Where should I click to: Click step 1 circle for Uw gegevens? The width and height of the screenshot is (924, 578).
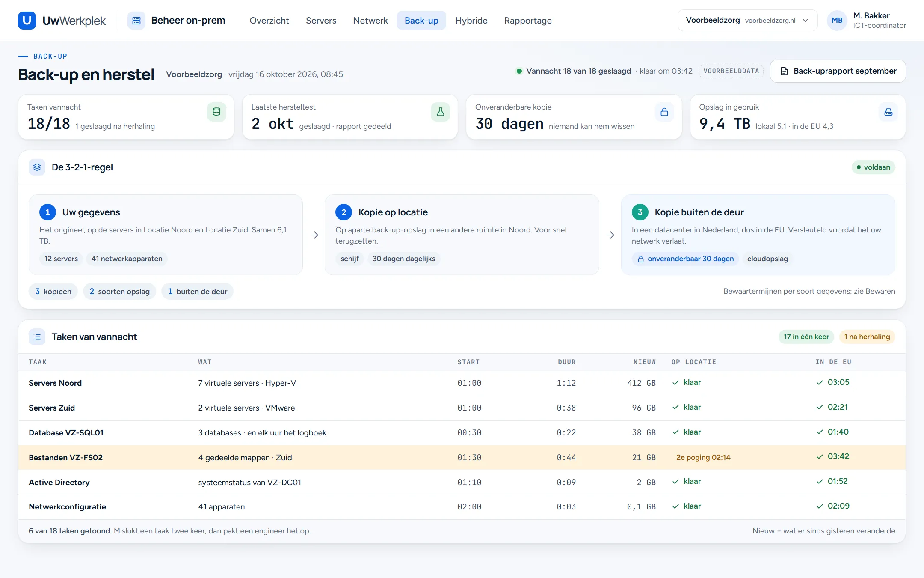click(47, 212)
